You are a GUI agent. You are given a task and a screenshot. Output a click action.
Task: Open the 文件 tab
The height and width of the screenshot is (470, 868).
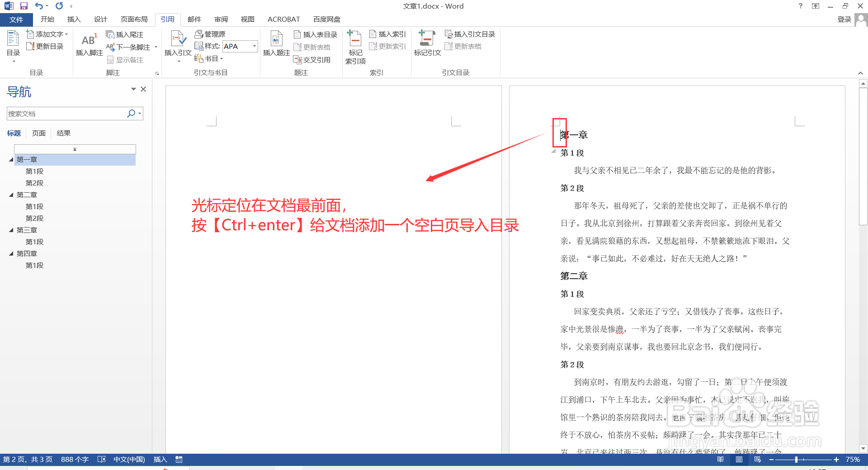[16, 19]
